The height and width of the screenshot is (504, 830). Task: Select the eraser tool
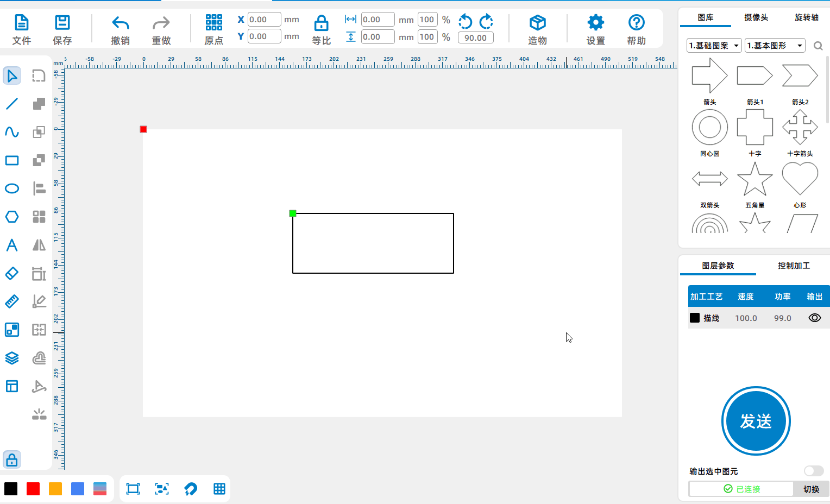(x=12, y=273)
